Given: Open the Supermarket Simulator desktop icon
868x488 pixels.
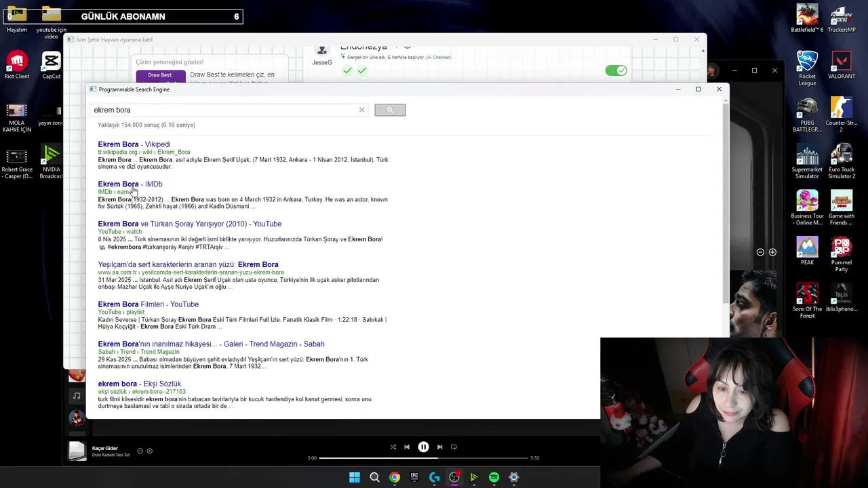Looking at the screenshot, I should [x=807, y=161].
